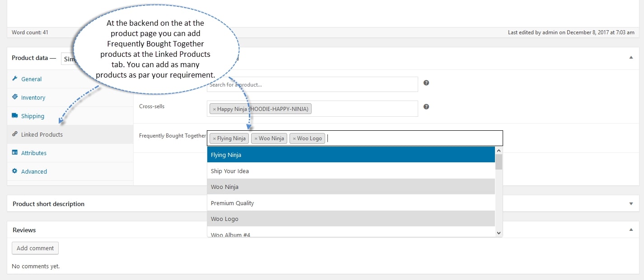Image resolution: width=644 pixels, height=280 pixels.
Task: Click the Inventory tag icon
Action: click(x=15, y=97)
